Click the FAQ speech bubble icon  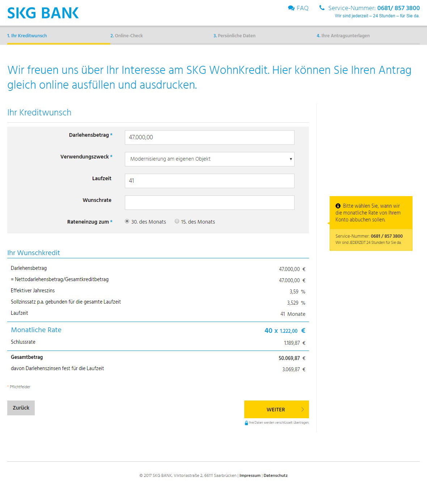pyautogui.click(x=291, y=8)
